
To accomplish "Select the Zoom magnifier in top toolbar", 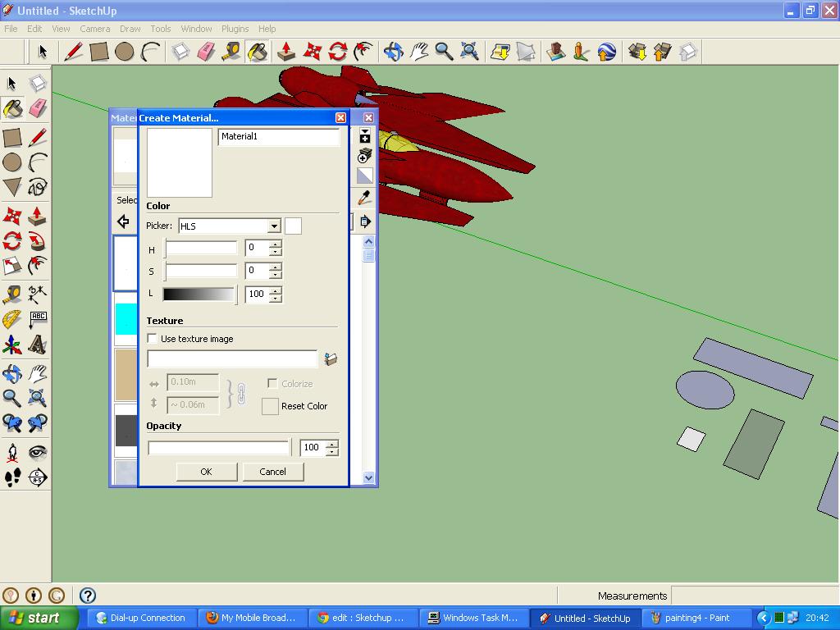I will (444, 52).
